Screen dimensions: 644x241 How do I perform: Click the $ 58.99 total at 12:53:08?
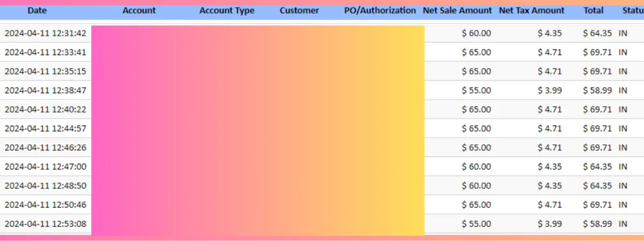pyautogui.click(x=597, y=223)
